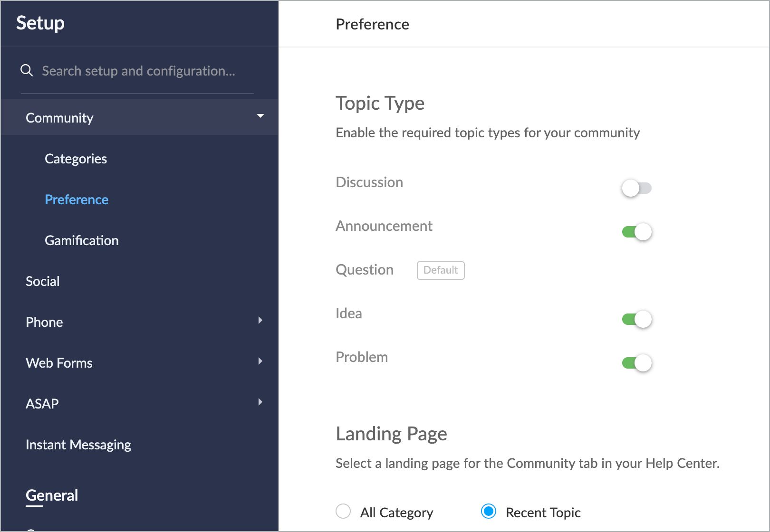Screen dimensions: 770x532
Task: Click the search magnifier icon
Action: [27, 71]
